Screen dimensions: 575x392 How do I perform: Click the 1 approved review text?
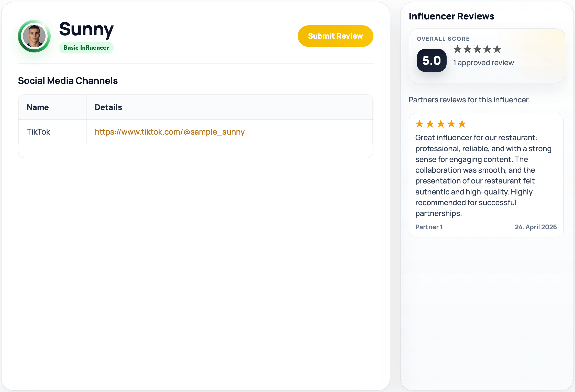[x=483, y=63]
